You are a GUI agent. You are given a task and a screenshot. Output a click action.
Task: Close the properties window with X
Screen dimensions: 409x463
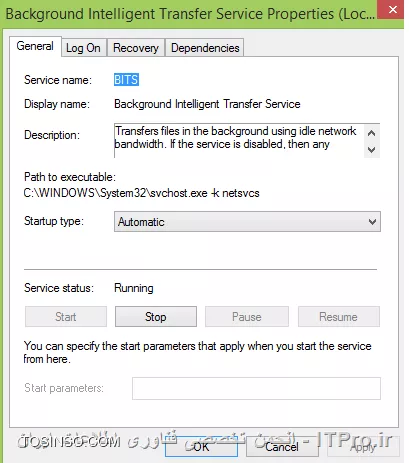pos(393,10)
